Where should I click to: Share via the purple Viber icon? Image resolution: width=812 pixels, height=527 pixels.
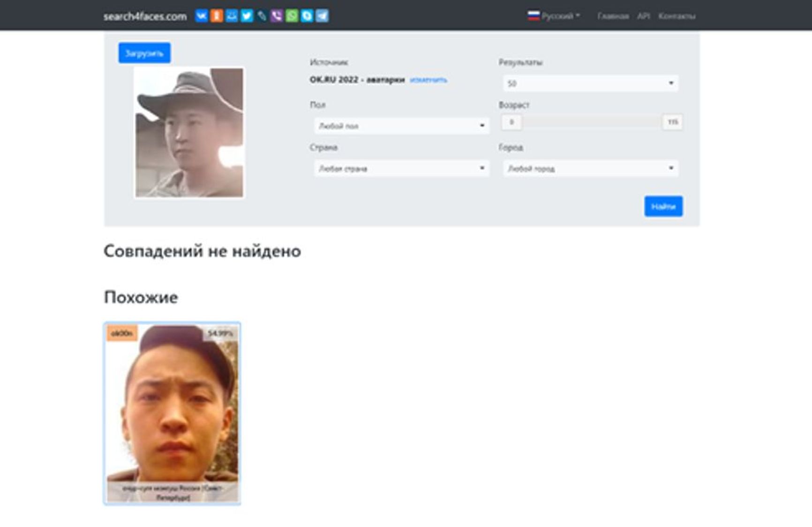coord(277,16)
